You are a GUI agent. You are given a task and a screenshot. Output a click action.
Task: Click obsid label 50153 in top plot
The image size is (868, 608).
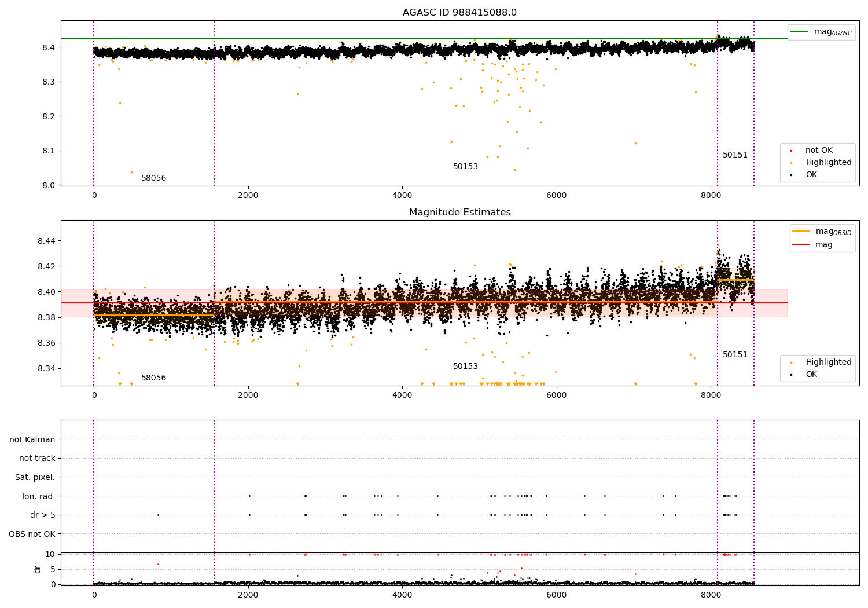465,167
